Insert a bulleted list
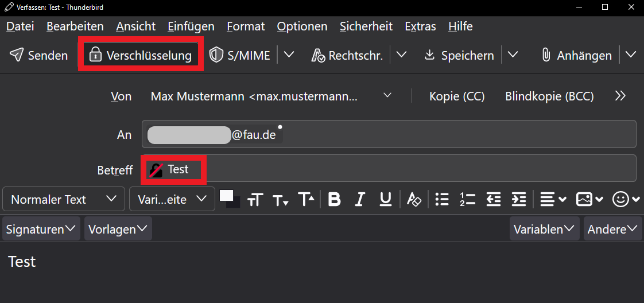This screenshot has width=644, height=303. coord(441,199)
